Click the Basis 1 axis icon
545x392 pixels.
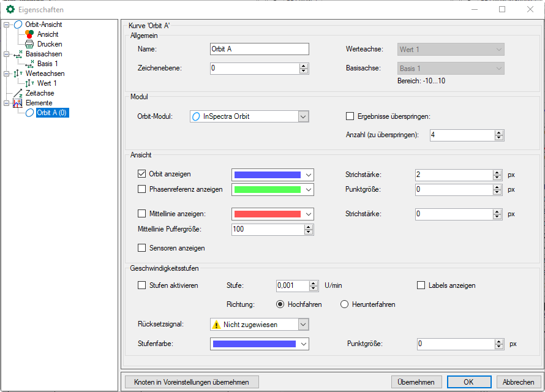point(29,64)
